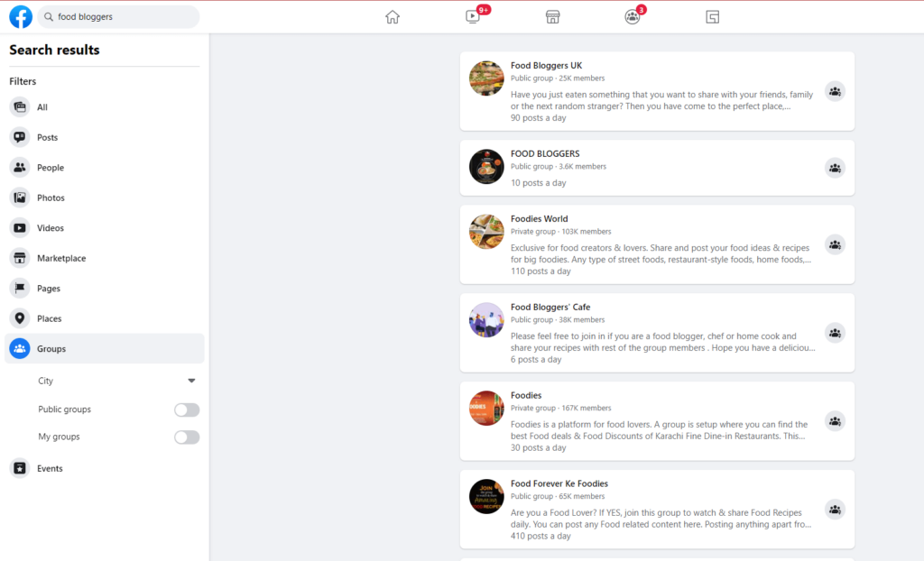Click the Facebook logo icon

(x=21, y=16)
